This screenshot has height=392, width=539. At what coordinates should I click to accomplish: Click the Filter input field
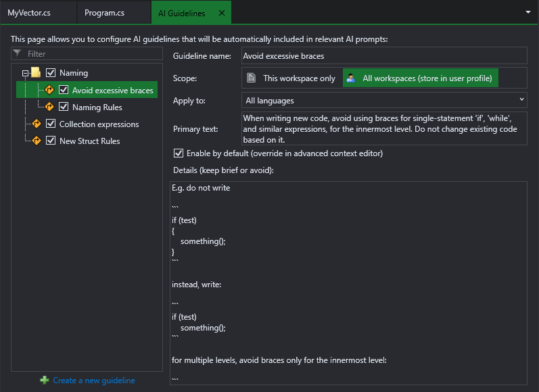87,53
